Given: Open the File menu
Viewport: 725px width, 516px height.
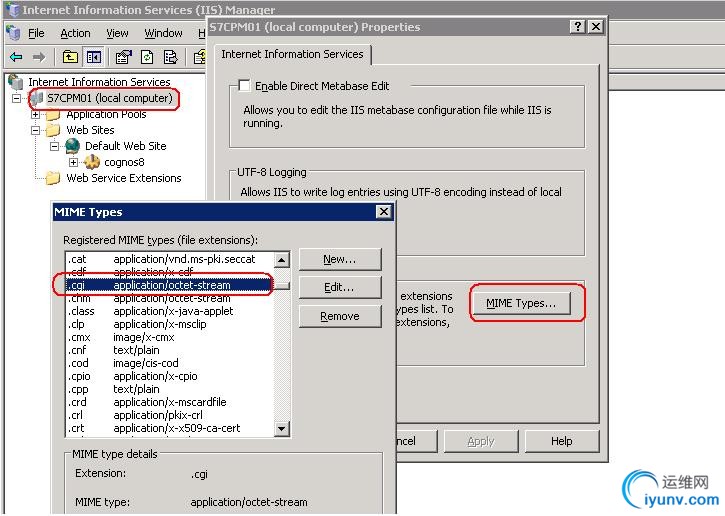Looking at the screenshot, I should [x=36, y=33].
